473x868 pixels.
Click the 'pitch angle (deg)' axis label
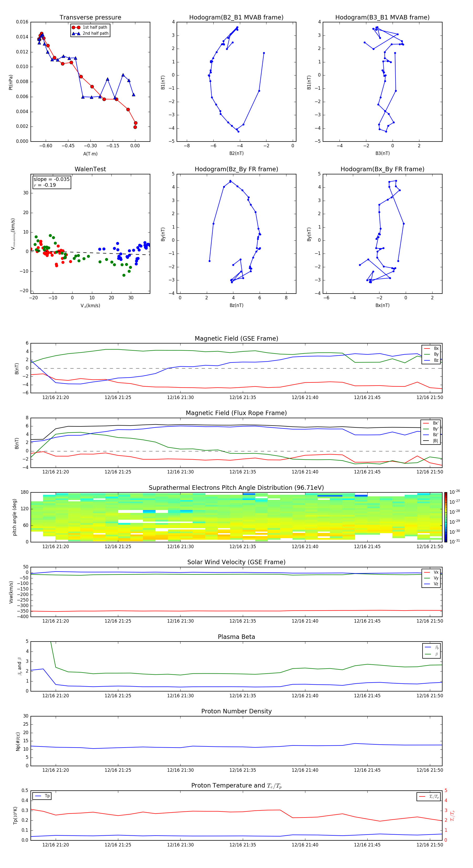(x=14, y=517)
